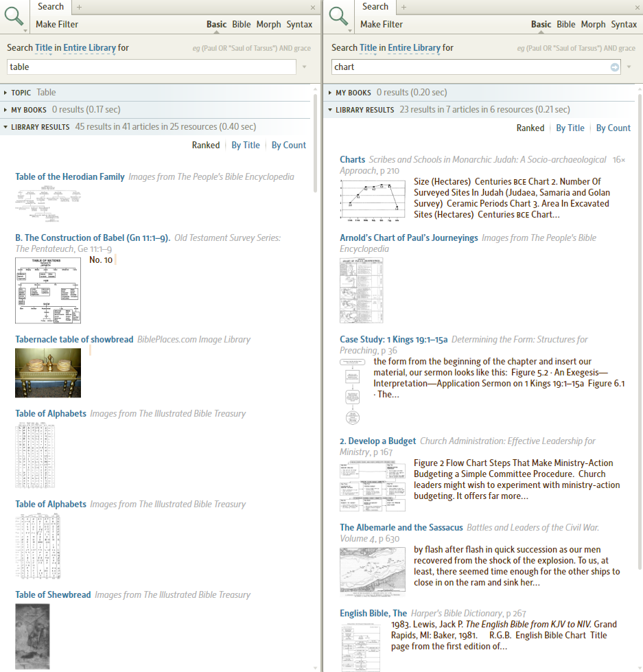Open Entire Library selector in right panel
643x672 pixels.
coord(414,47)
